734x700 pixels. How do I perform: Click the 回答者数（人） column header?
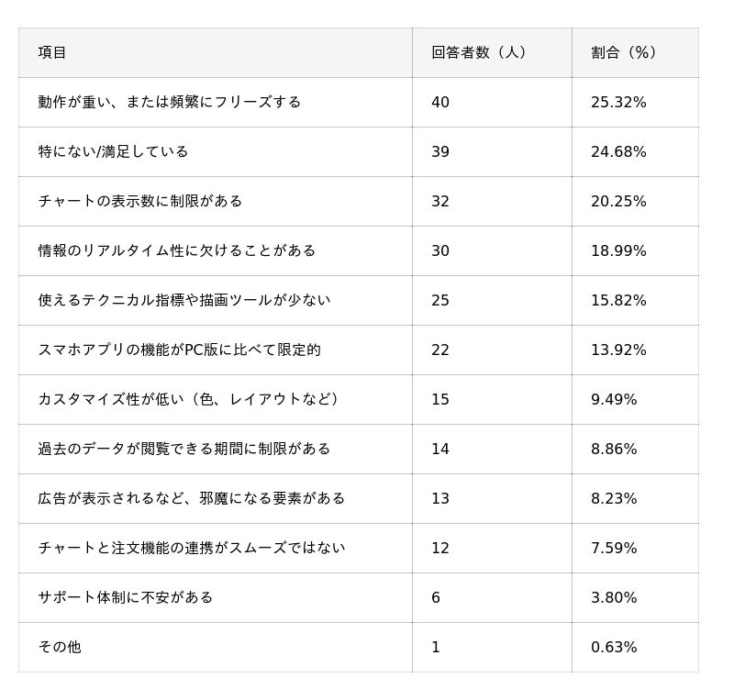pos(479,52)
